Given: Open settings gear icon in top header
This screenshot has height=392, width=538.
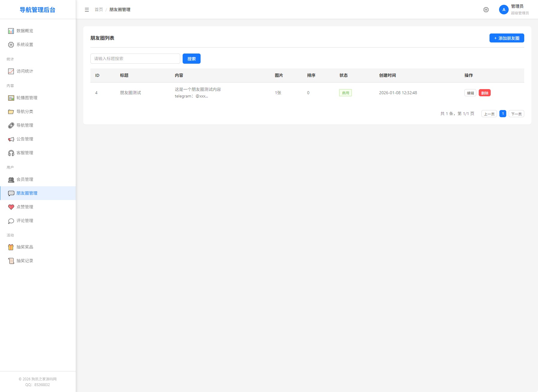Looking at the screenshot, I should tap(486, 10).
